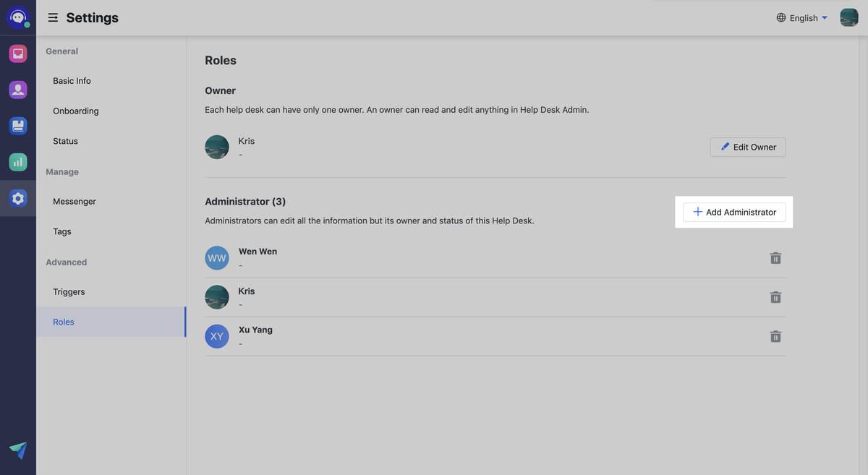Open the saved replies disk icon
Image resolution: width=868 pixels, height=475 pixels.
[18, 126]
